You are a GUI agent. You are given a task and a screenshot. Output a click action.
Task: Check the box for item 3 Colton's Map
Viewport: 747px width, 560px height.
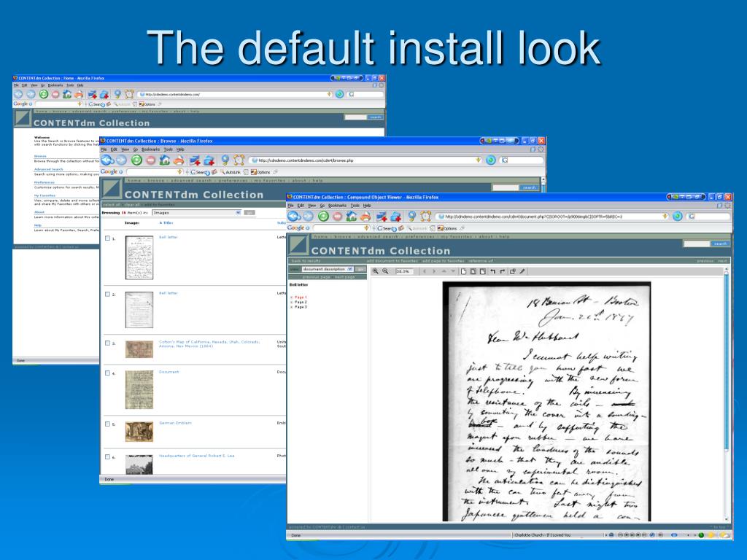tap(108, 343)
